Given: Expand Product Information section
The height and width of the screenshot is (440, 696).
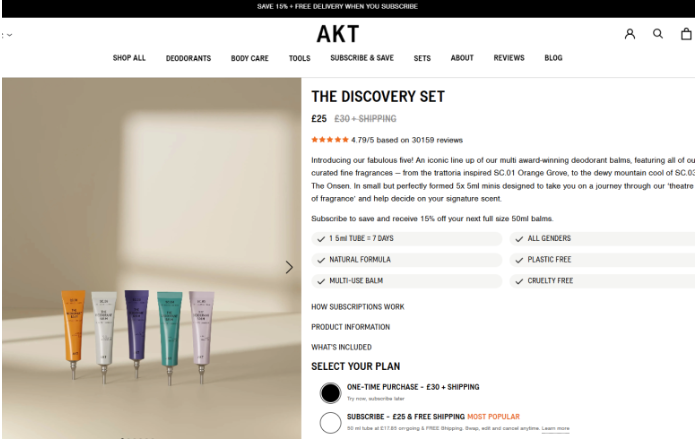Looking at the screenshot, I should coord(351,327).
